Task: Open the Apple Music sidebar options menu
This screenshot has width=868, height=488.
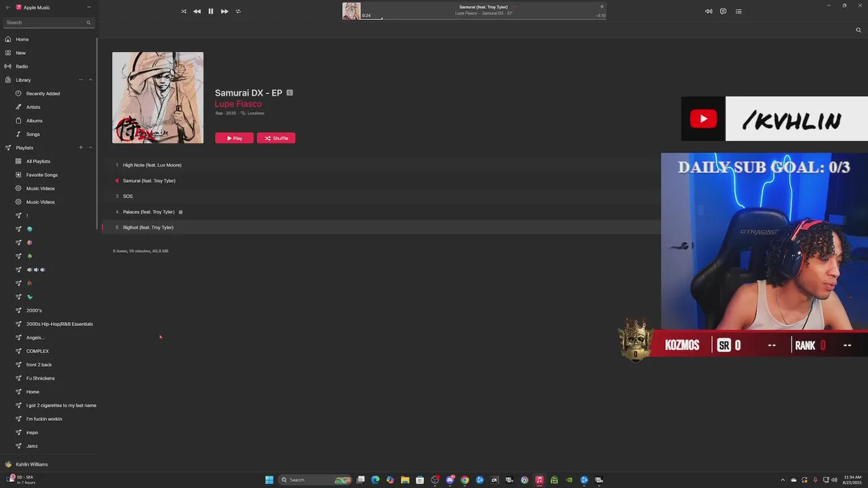Action: [x=89, y=7]
